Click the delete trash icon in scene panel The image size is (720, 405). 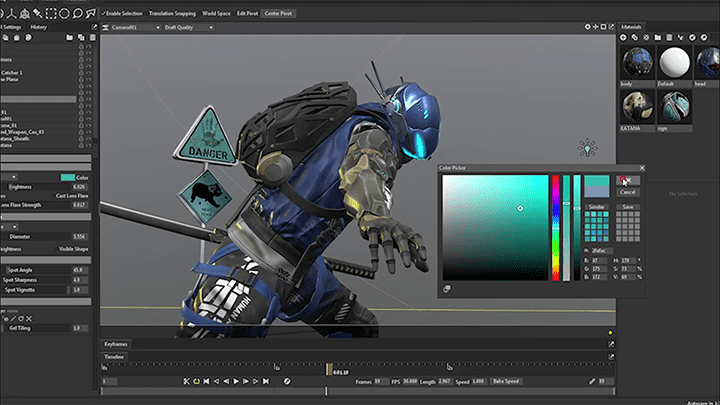pyautogui.click(x=93, y=38)
